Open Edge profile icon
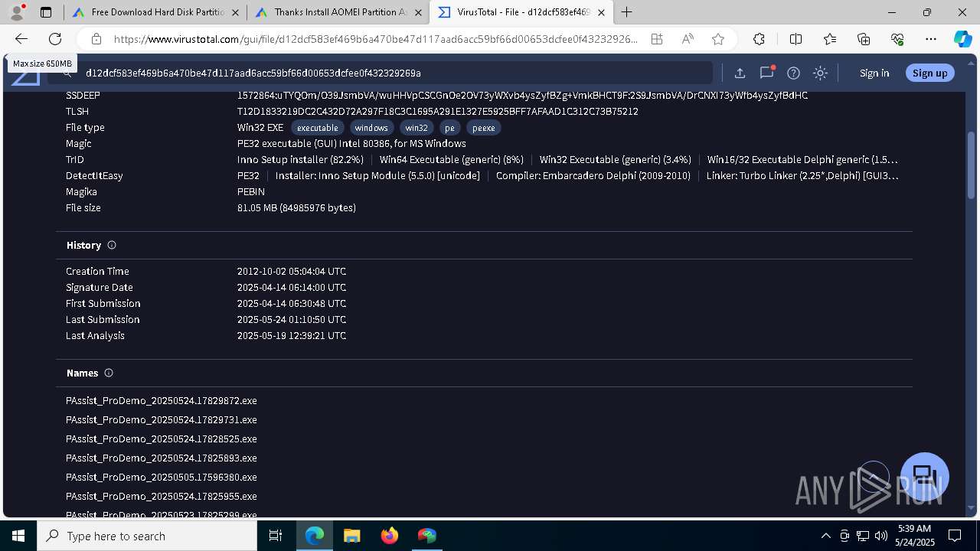The height and width of the screenshot is (551, 980). point(17,12)
